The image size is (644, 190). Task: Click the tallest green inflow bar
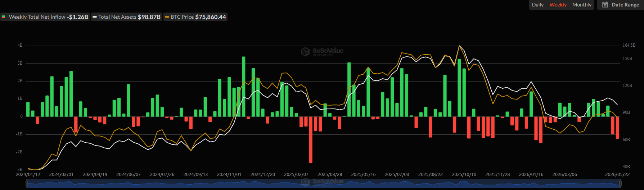click(x=244, y=87)
